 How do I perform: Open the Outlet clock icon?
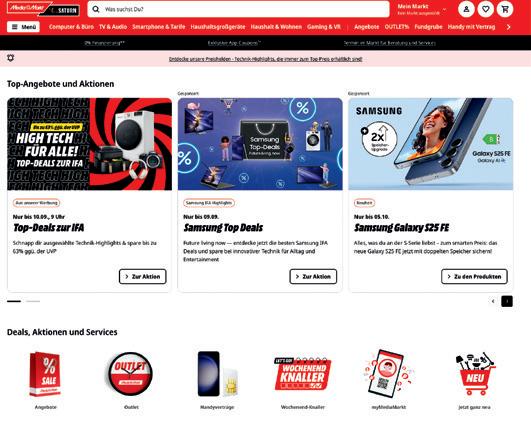pyautogui.click(x=131, y=374)
